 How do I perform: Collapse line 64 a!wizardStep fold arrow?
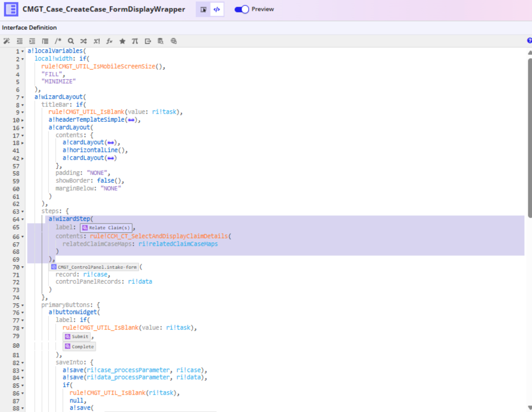(x=23, y=219)
